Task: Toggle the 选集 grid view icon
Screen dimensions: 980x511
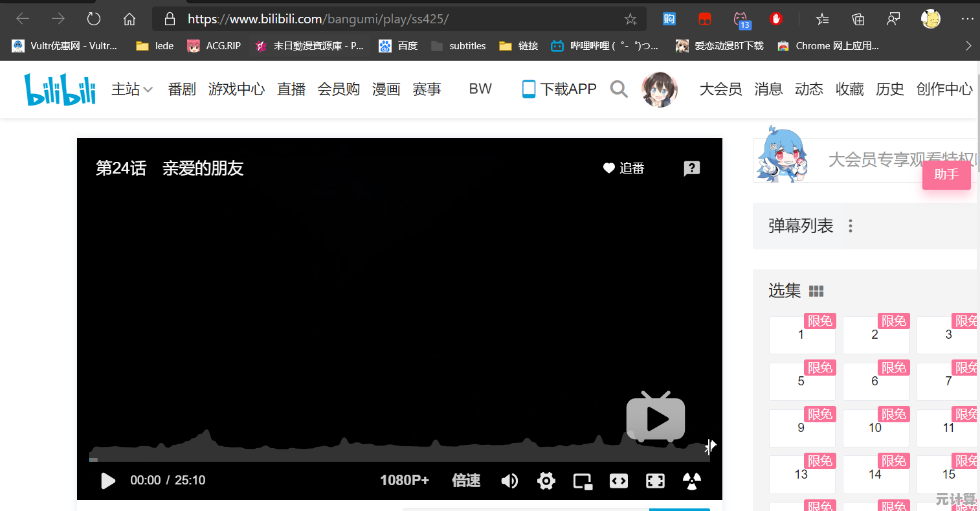Action: pos(816,291)
